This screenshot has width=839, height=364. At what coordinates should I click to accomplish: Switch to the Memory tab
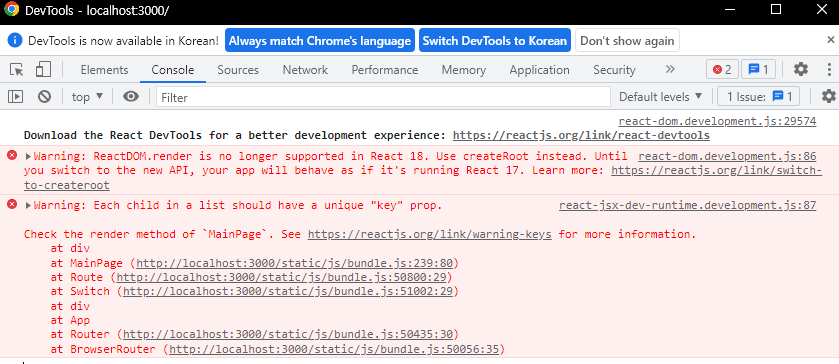(464, 70)
